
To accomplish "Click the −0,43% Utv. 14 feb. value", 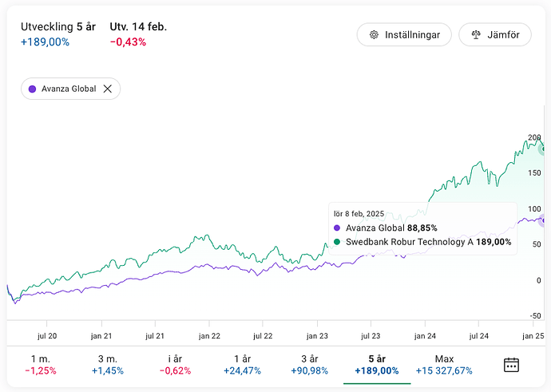I will (128, 42).
